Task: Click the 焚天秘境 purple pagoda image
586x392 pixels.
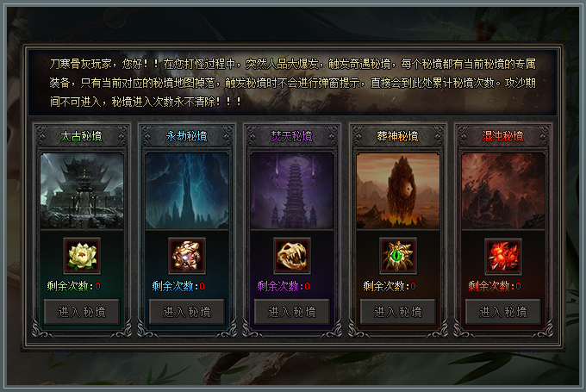Action: click(x=292, y=190)
